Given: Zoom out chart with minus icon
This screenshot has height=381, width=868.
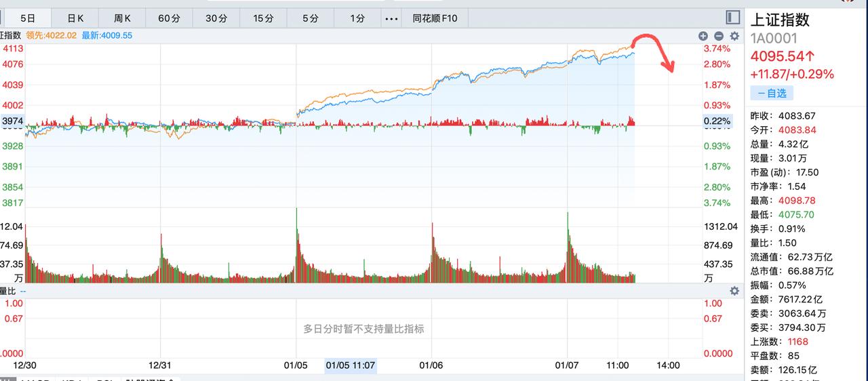Looking at the screenshot, I should tap(719, 36).
